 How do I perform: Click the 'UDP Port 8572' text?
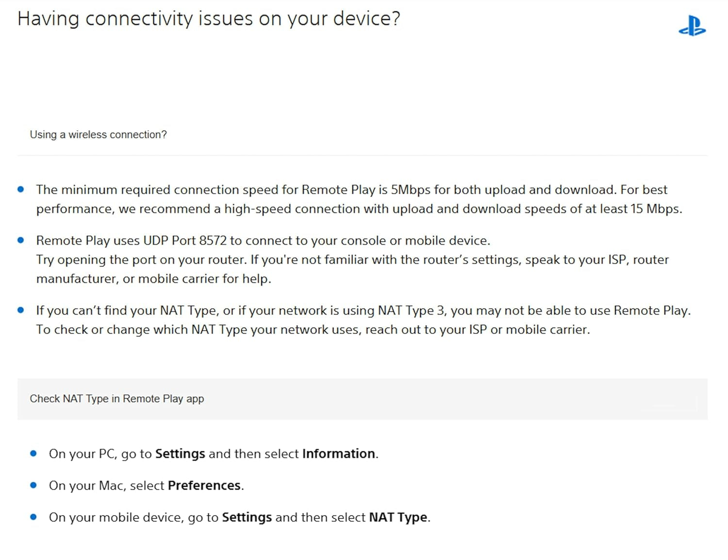pos(184,241)
